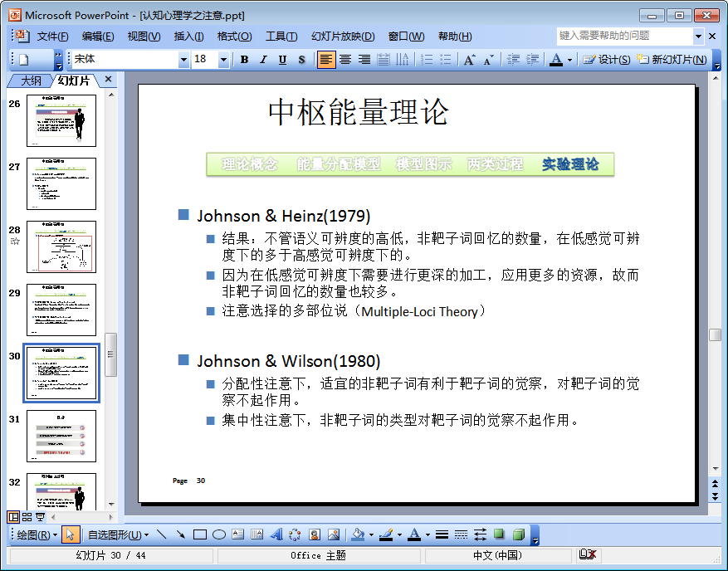Click the Change text direction icon
This screenshot has height=571, width=728.
[402, 60]
